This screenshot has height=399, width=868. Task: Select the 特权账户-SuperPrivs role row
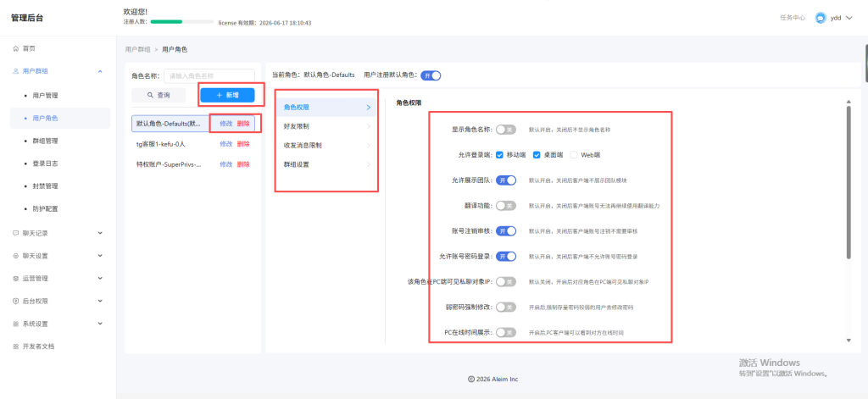(193, 164)
